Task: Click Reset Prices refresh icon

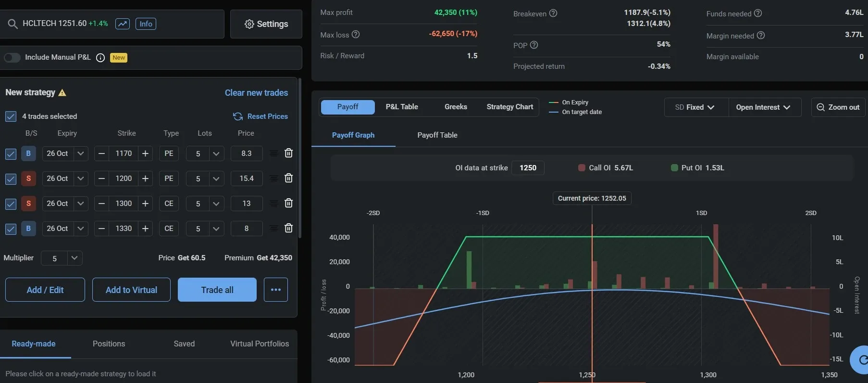Action: click(x=237, y=116)
